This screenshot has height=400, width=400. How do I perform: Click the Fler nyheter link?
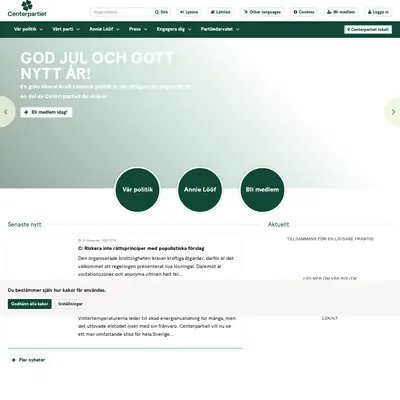(x=28, y=360)
